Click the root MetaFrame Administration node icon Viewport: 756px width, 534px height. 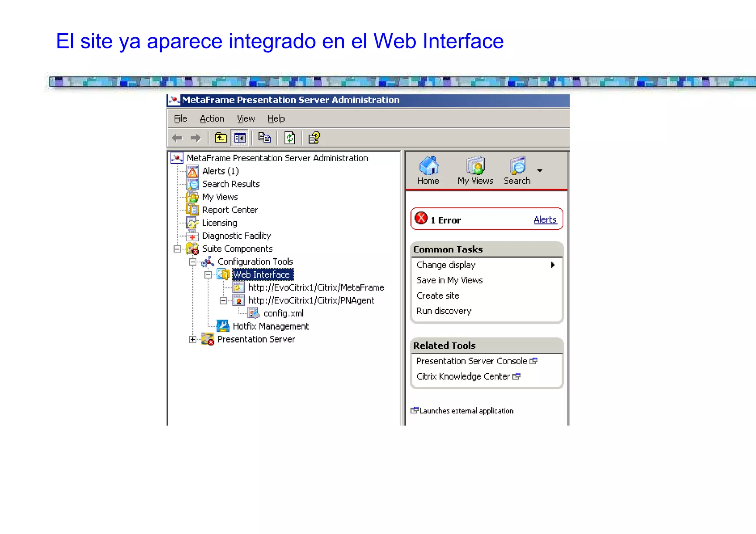[177, 158]
